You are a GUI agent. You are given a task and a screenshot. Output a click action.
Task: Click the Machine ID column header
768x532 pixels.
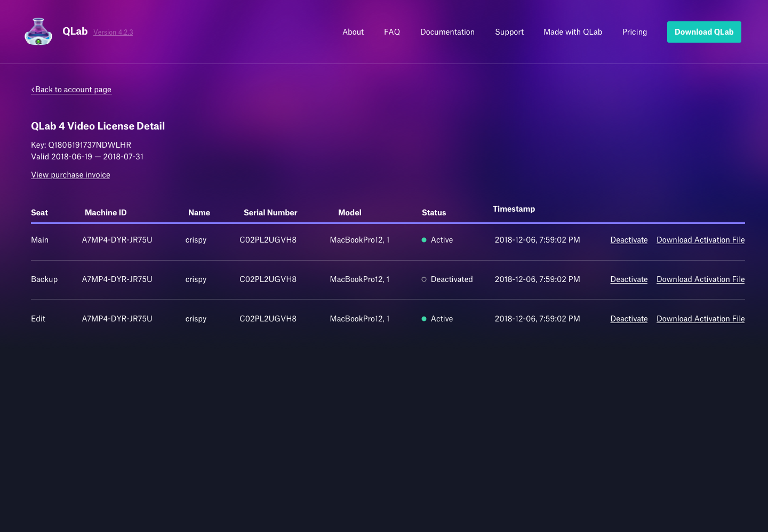pos(106,213)
